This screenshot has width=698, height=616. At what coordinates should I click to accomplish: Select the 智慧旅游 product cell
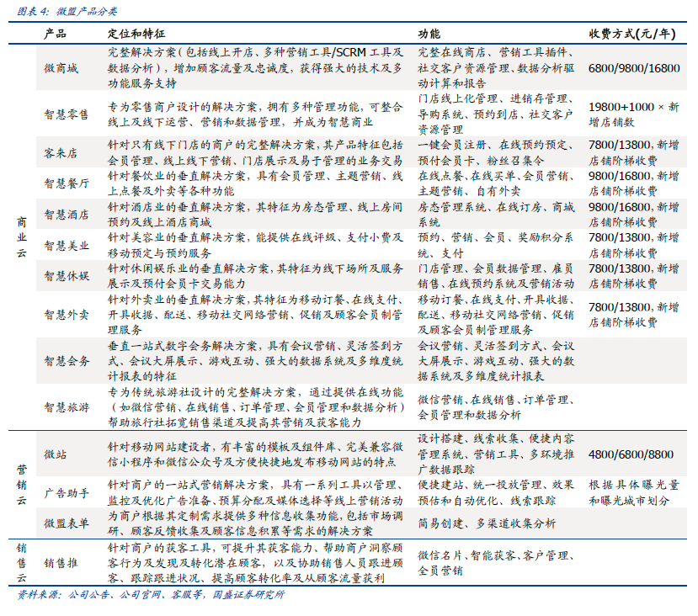click(67, 407)
